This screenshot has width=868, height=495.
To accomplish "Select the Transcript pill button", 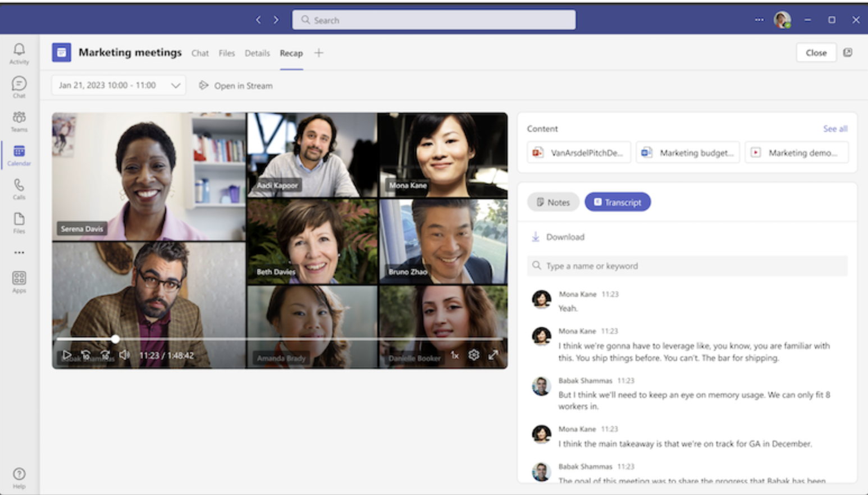I will tap(618, 202).
